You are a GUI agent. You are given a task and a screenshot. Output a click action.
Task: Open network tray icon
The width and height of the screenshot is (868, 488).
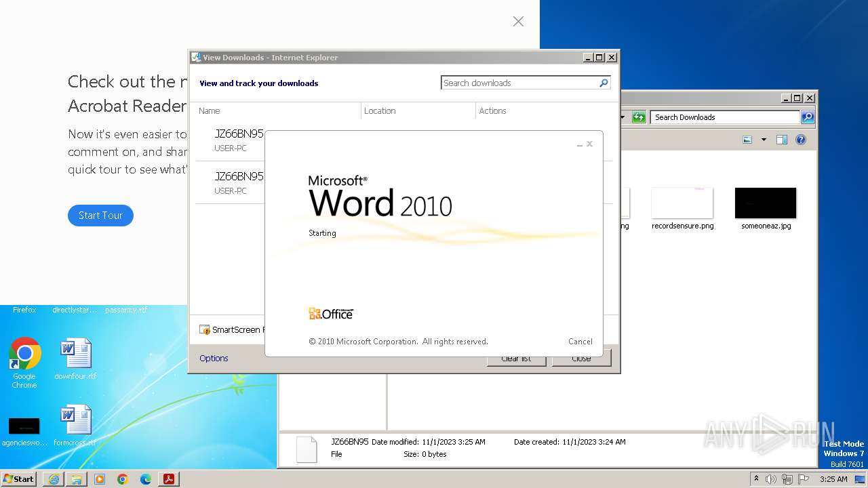point(787,479)
